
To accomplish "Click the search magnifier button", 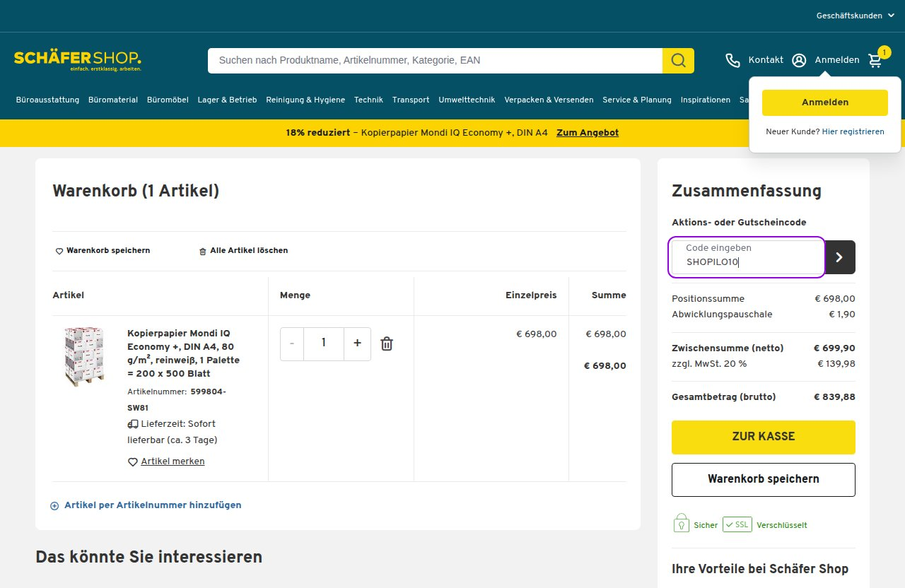I will pyautogui.click(x=678, y=61).
